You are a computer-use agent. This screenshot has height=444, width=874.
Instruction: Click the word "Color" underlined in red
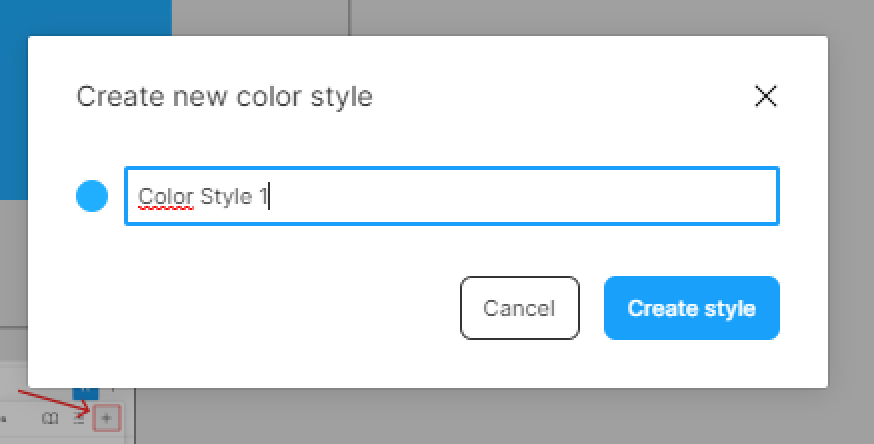tap(165, 196)
